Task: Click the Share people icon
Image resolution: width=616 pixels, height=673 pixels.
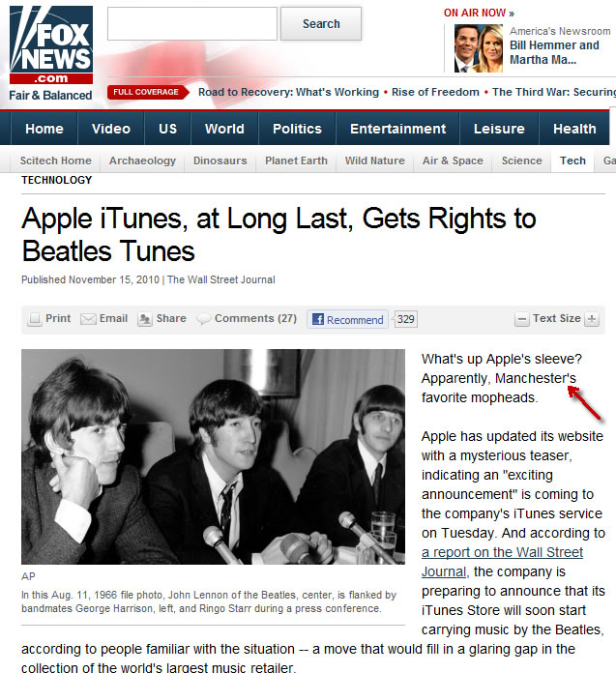Action: point(145,319)
